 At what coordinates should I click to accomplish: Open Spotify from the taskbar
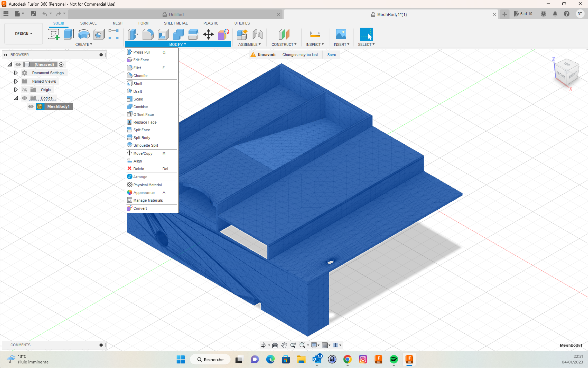pos(394,359)
